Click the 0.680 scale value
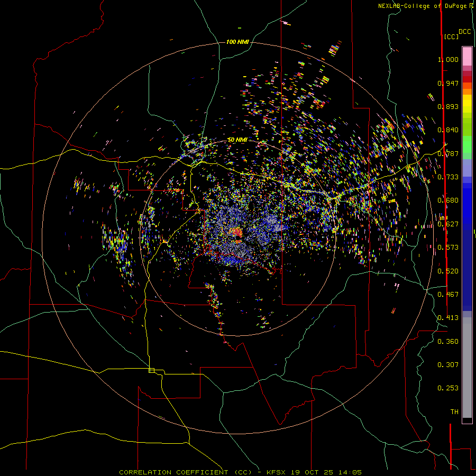Viewport: 476px width, 476px height. 448,200
